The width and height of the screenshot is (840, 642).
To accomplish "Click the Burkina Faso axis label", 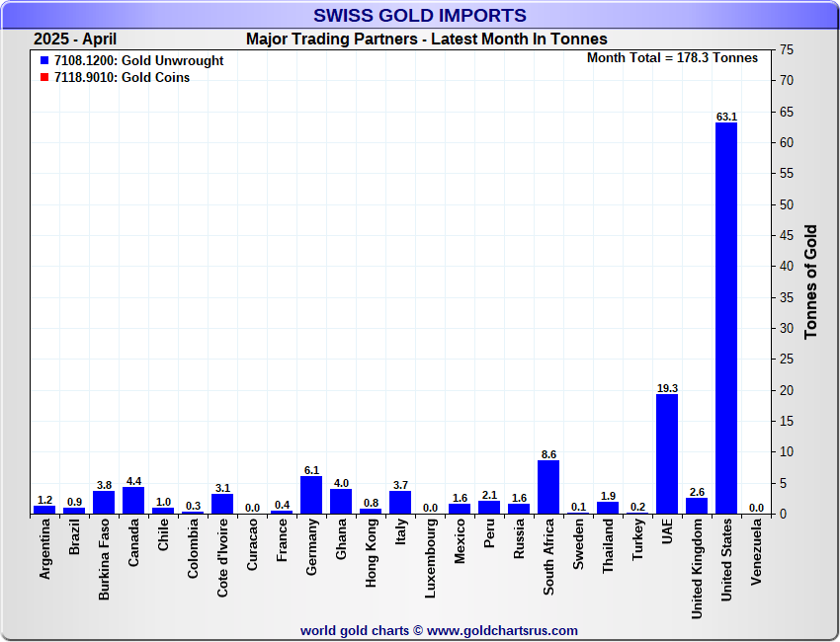I will coord(104,560).
